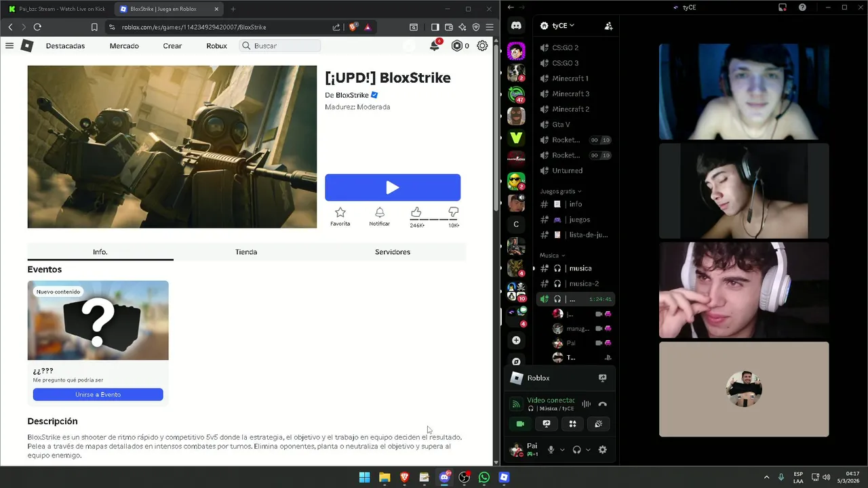Turn off Discord camera
Screen dimensions: 868x488
click(x=520, y=424)
